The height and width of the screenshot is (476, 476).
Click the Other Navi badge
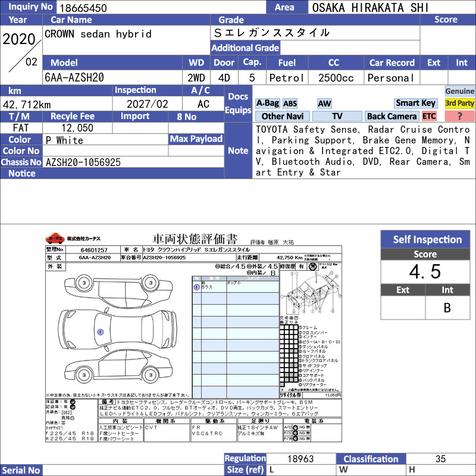click(282, 116)
